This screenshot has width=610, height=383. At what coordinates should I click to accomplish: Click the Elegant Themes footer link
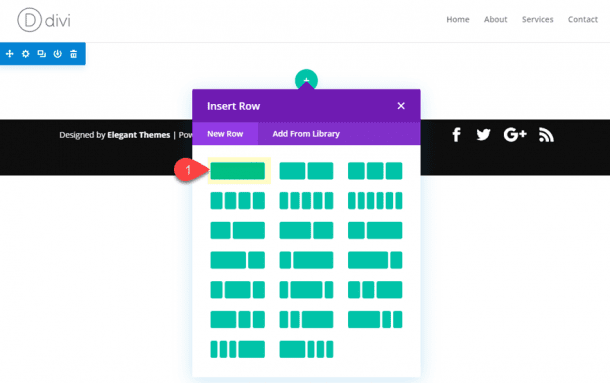pos(138,135)
